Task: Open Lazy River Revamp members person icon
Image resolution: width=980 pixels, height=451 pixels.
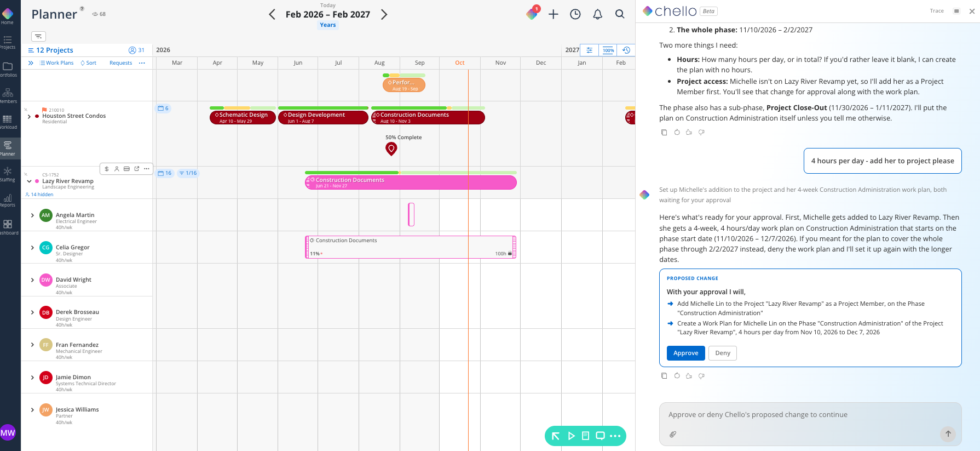Action: [117, 169]
